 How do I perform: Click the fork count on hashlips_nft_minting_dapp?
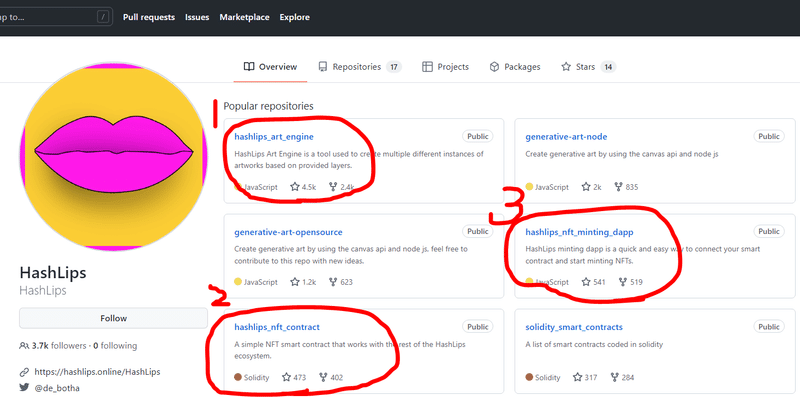coord(636,282)
